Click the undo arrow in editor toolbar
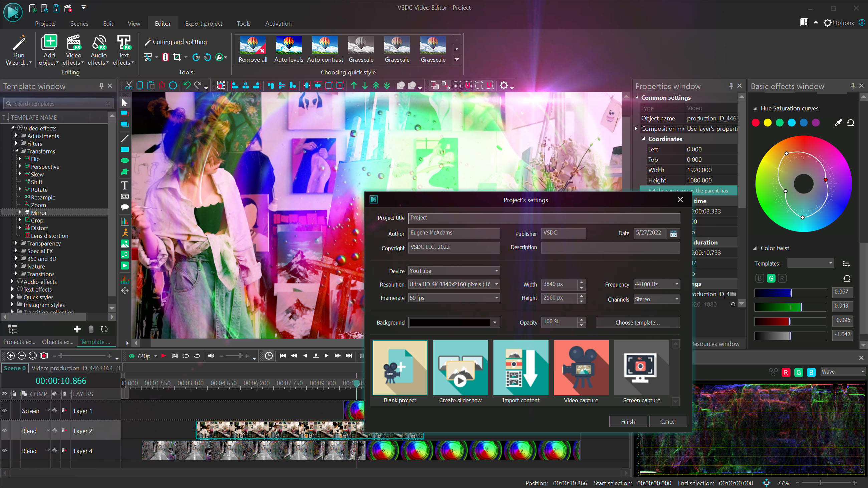 coord(187,85)
